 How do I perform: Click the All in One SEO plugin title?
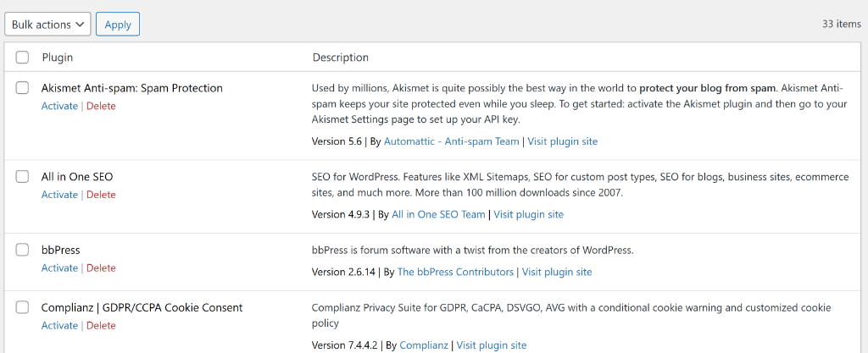coord(77,177)
